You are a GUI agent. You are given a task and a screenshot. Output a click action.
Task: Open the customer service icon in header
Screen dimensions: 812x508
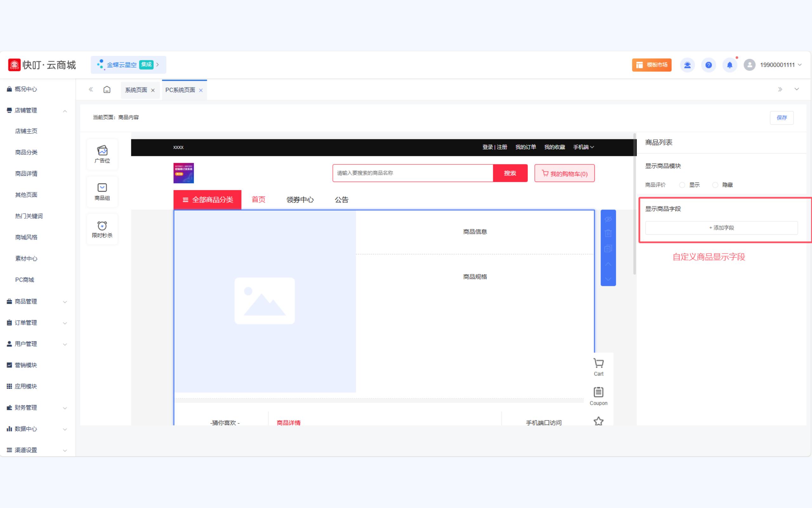tap(687, 65)
